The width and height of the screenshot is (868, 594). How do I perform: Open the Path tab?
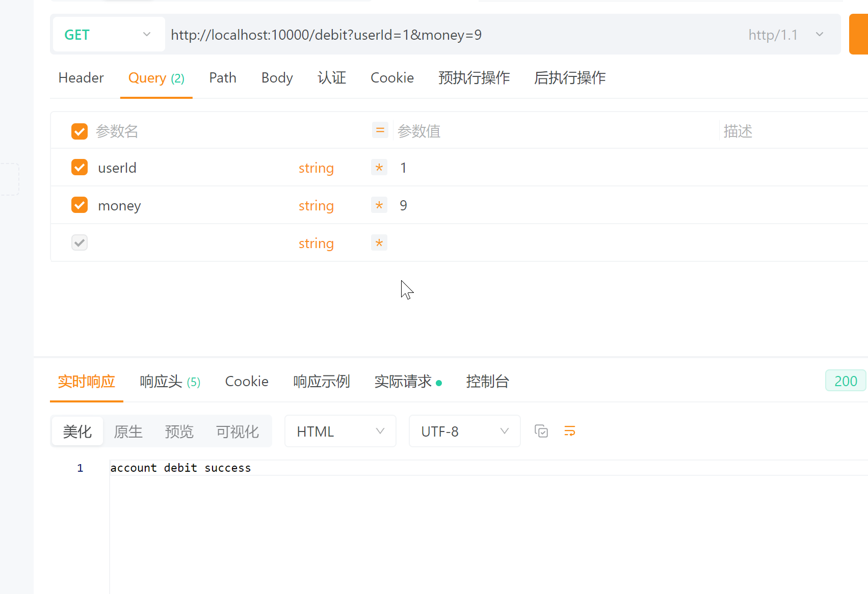coord(223,77)
